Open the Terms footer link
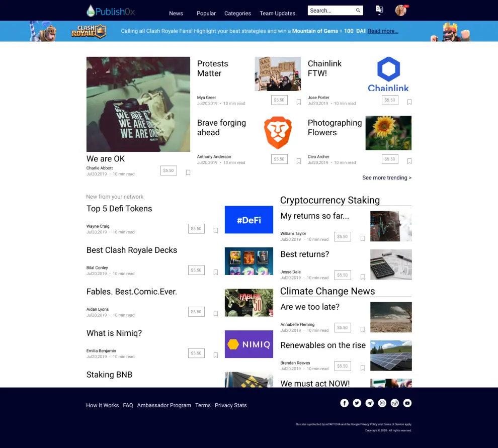 pos(203,405)
